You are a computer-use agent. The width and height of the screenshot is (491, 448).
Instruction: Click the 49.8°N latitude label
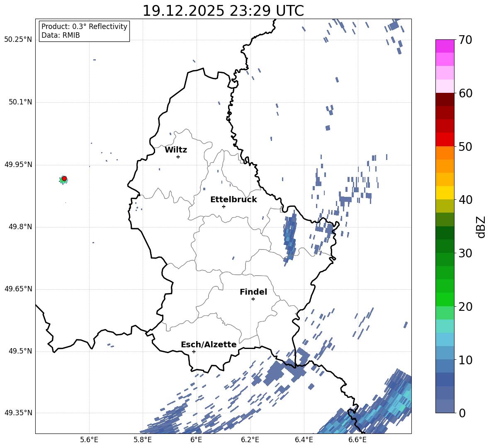coord(20,227)
